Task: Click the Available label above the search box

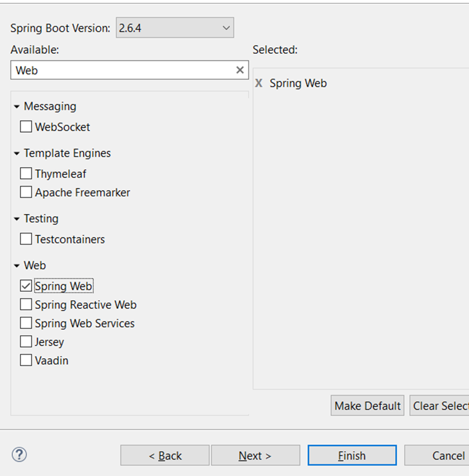Action: point(34,49)
